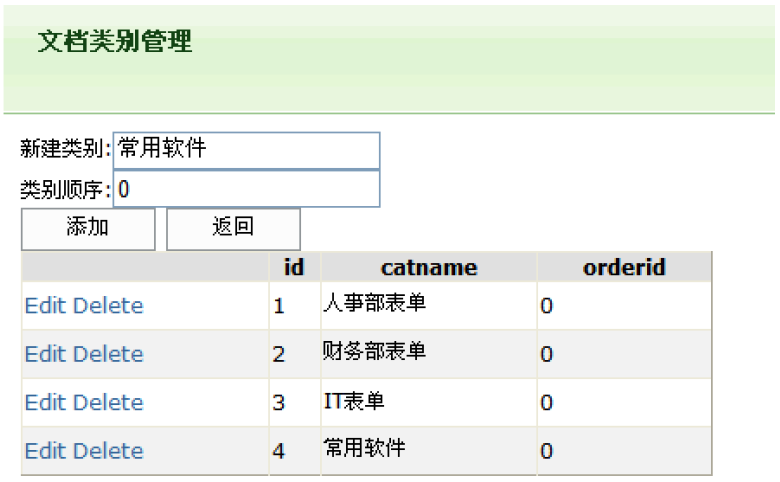780x482 pixels.
Task: Select the catname column header
Action: click(429, 268)
